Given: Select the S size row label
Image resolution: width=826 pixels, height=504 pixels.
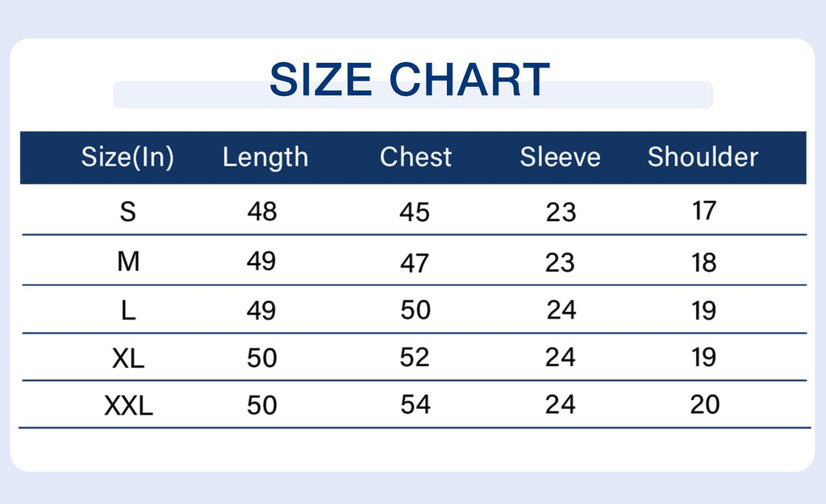Looking at the screenshot, I should pos(127,211).
